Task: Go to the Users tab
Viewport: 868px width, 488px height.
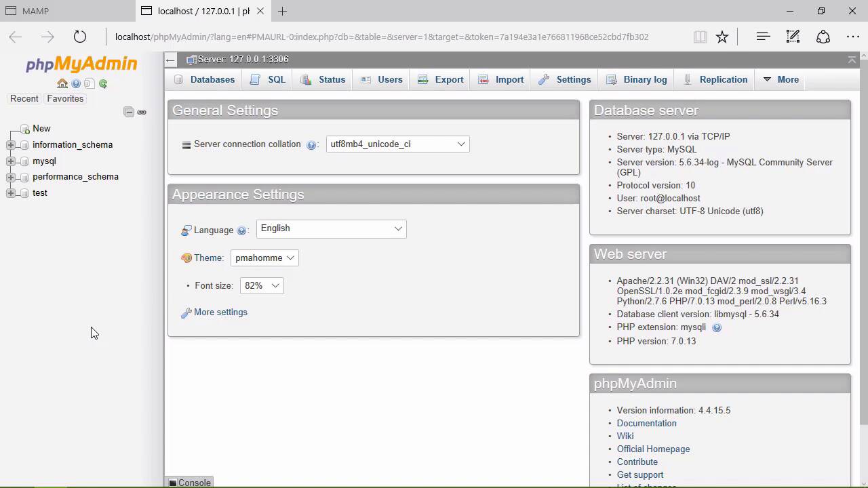Action: tap(382, 79)
